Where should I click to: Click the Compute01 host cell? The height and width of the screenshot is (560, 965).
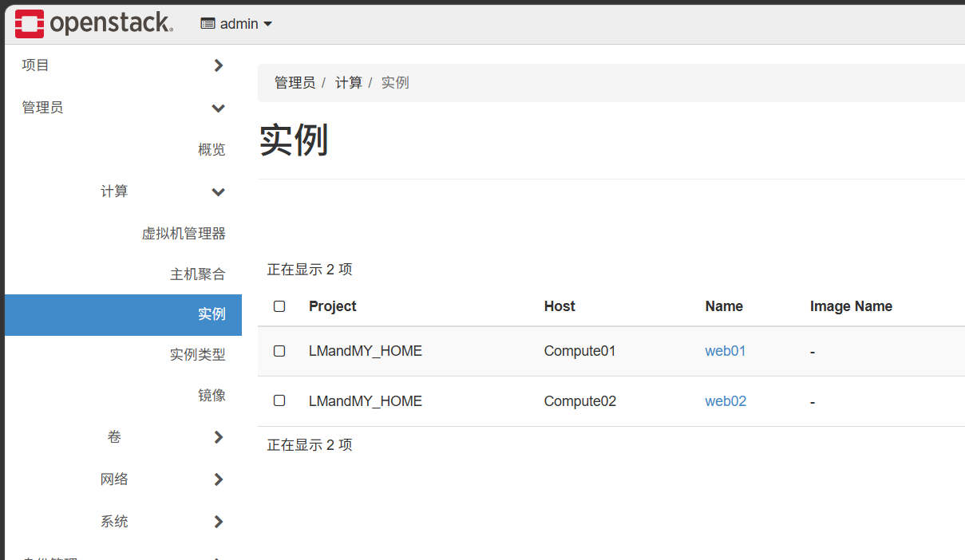(x=580, y=351)
